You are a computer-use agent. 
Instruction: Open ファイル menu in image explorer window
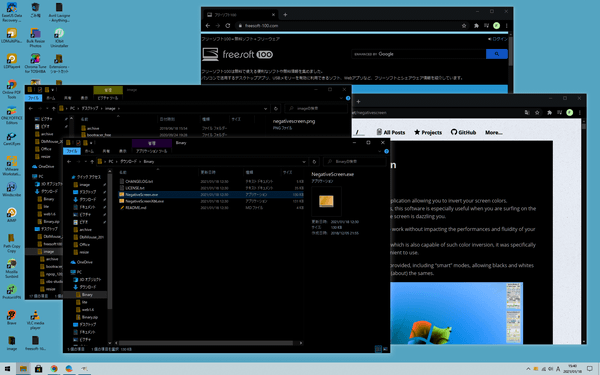click(x=34, y=98)
